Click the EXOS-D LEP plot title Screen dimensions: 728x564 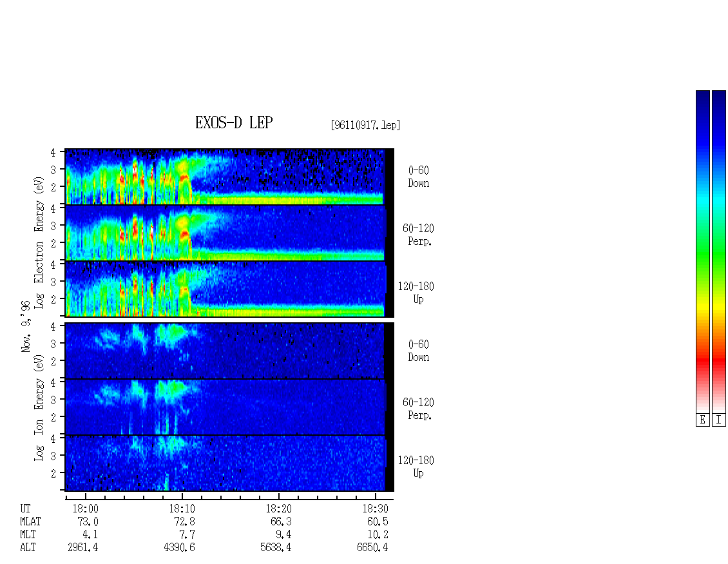pyautogui.click(x=233, y=122)
